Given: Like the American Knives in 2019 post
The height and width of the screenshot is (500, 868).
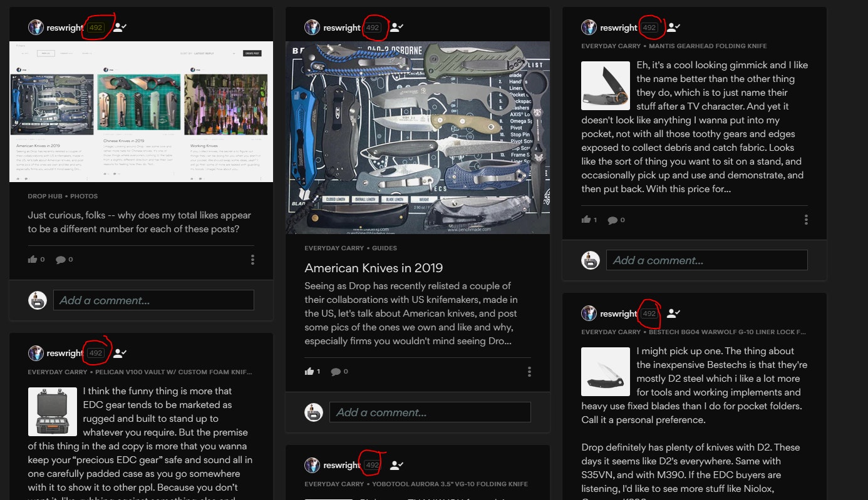Looking at the screenshot, I should (309, 371).
